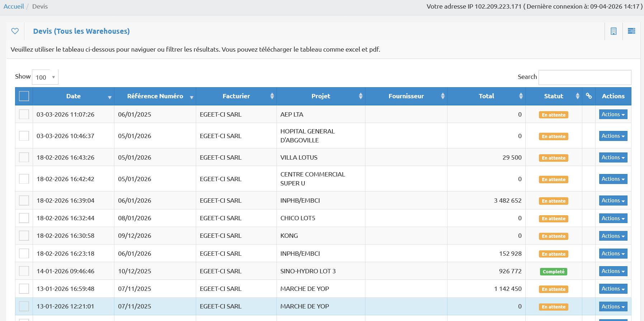This screenshot has width=644, height=321.
Task: Expand Actions dropdown for AEP LTA
Action: point(613,114)
